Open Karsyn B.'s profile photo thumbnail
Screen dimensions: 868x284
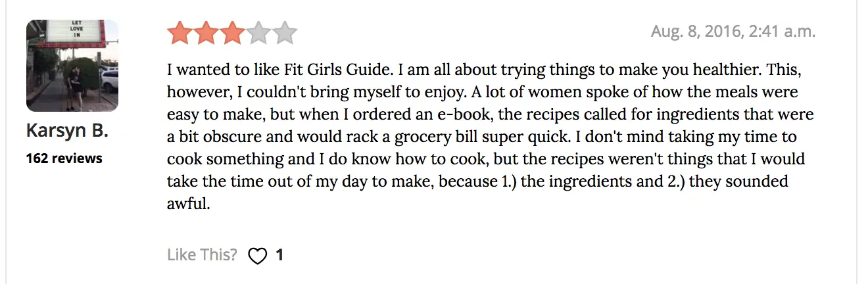72,66
